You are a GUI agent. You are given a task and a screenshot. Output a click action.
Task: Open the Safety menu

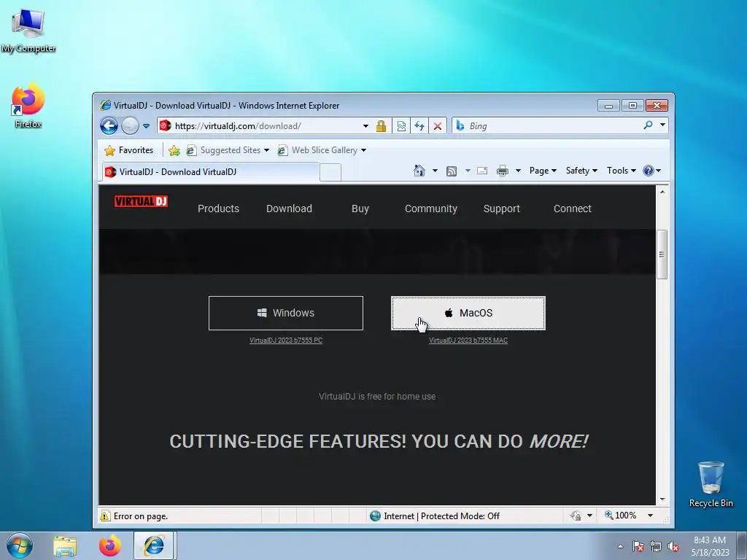coord(581,171)
